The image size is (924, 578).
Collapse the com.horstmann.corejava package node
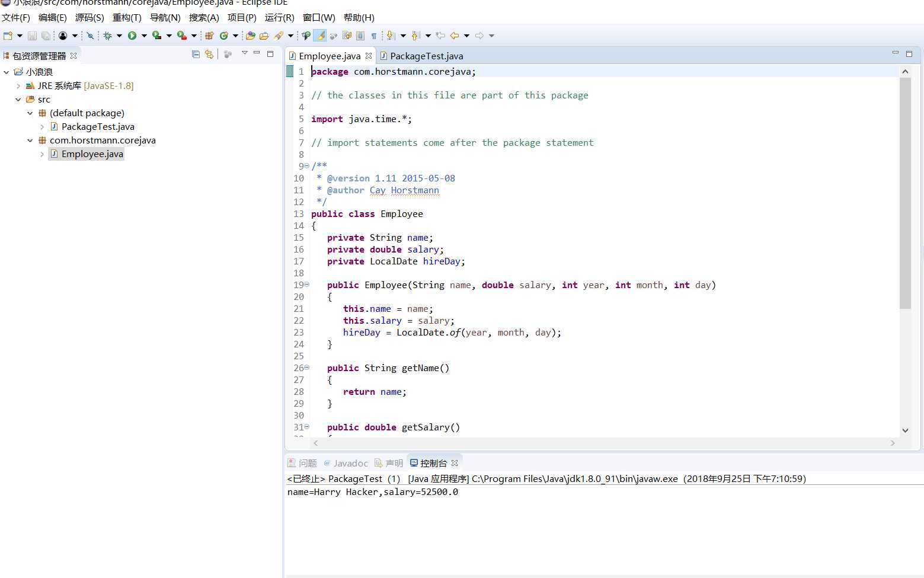[30, 140]
